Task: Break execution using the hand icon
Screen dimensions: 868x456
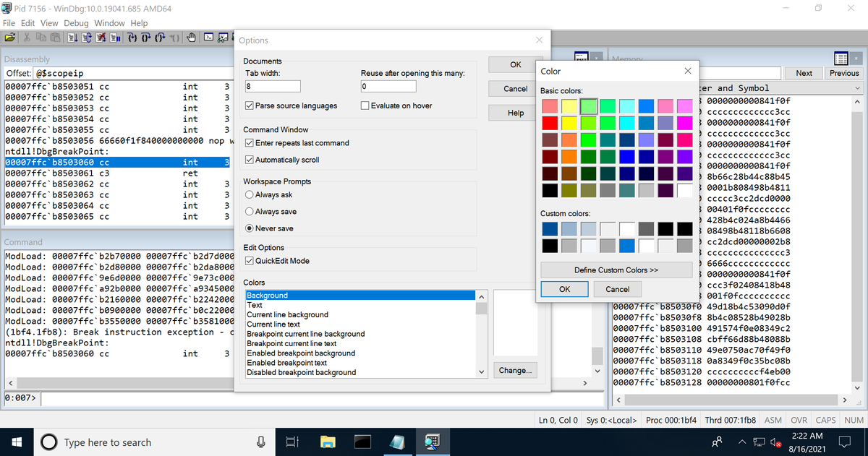Action: point(192,37)
